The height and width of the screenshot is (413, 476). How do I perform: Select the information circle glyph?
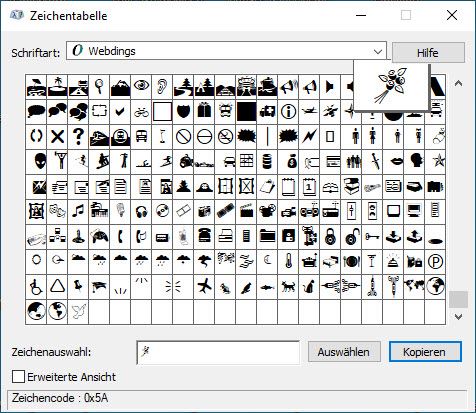[288, 112]
